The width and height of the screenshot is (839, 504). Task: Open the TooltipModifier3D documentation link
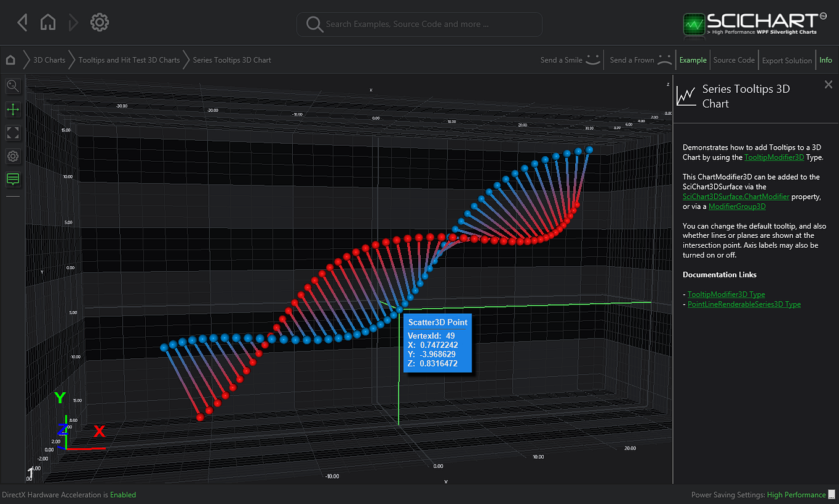pyautogui.click(x=726, y=295)
